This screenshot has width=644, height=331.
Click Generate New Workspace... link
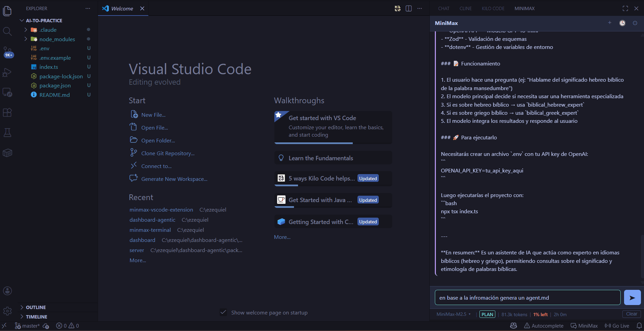pyautogui.click(x=174, y=179)
